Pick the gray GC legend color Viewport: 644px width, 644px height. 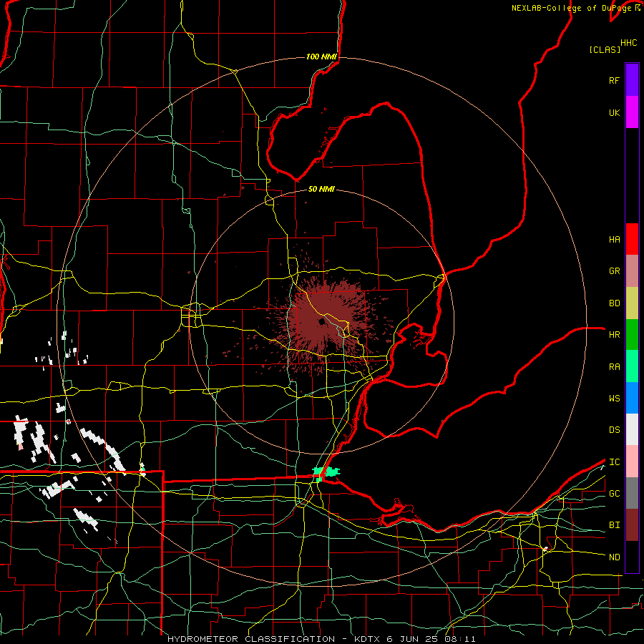tap(632, 493)
